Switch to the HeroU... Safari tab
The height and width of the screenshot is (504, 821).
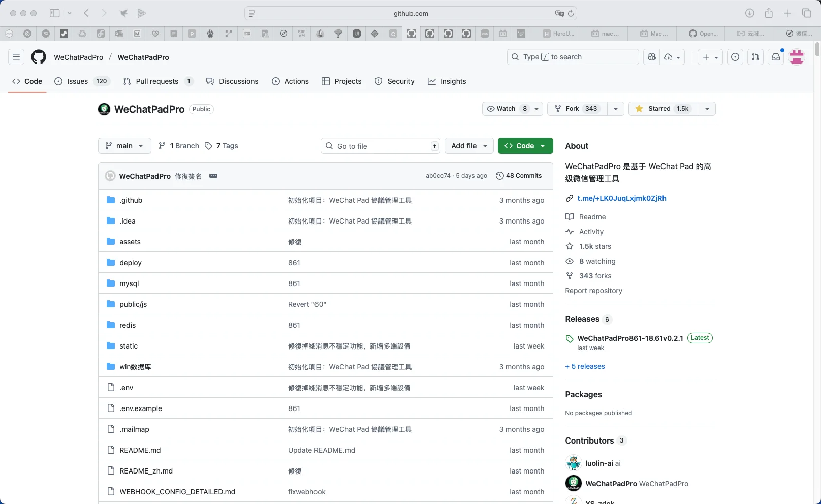[x=558, y=34]
